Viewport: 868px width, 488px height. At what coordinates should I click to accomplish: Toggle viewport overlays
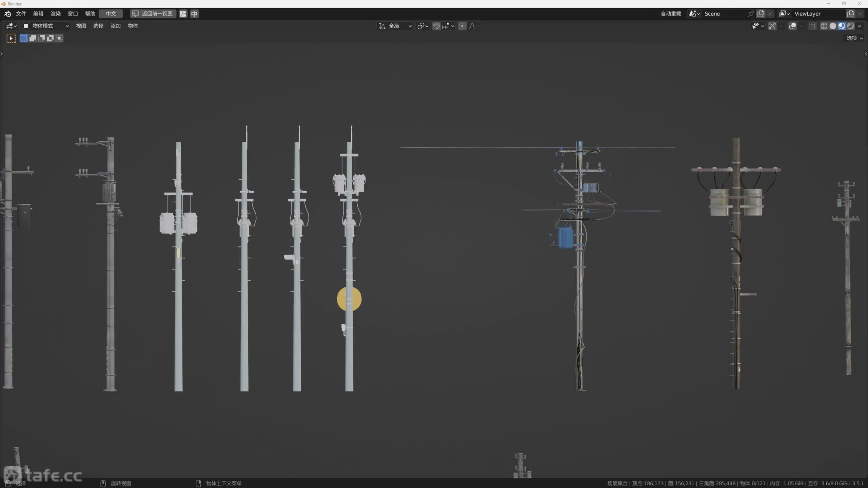tap(792, 26)
